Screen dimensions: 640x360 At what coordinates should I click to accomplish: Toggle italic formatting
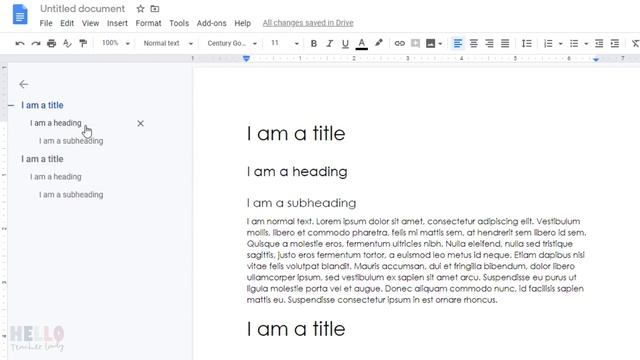[x=329, y=43]
